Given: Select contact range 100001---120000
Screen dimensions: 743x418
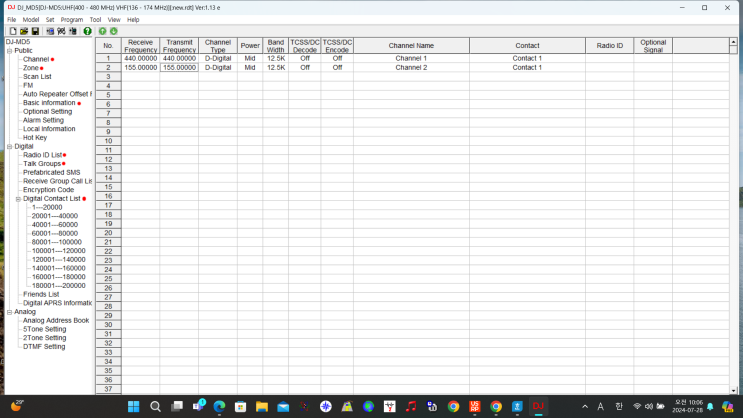Looking at the screenshot, I should tap(59, 251).
